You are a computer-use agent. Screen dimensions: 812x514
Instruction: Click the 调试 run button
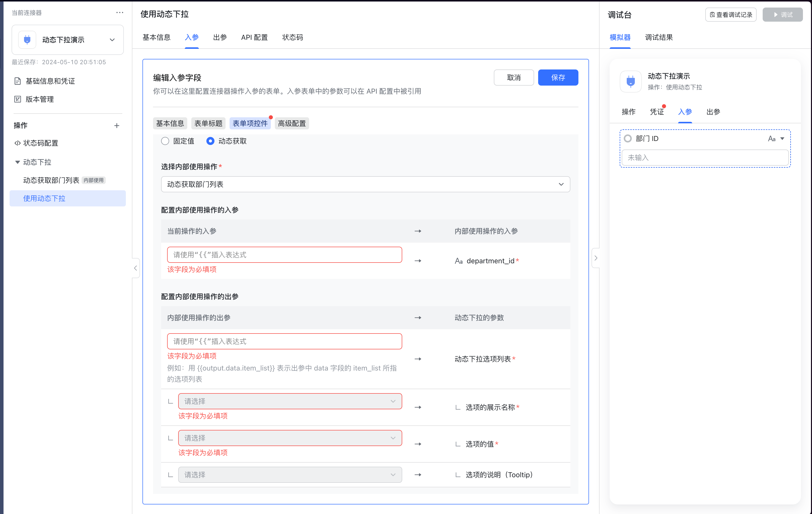(x=783, y=15)
